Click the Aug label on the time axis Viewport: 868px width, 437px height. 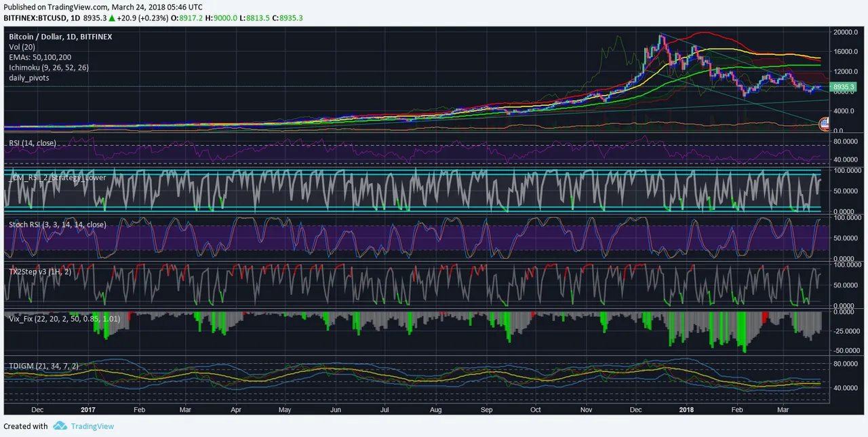click(x=436, y=410)
